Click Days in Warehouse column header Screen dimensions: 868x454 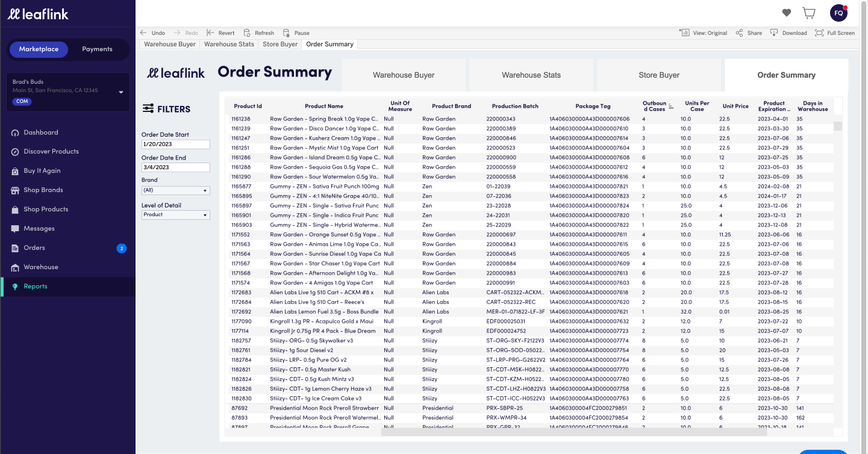(x=813, y=106)
